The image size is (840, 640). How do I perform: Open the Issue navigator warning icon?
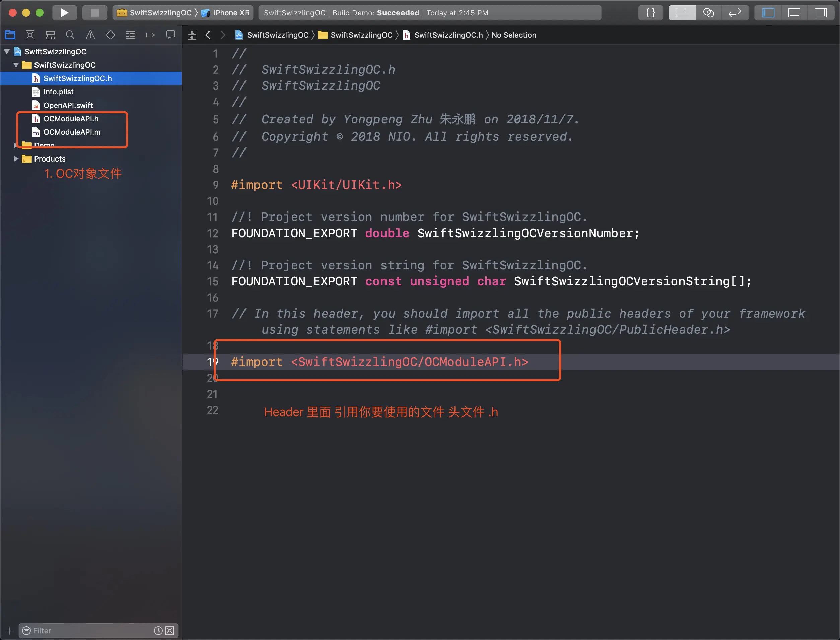pos(90,35)
